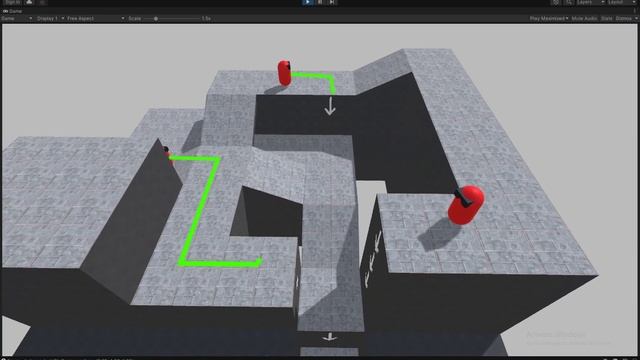This screenshot has height=360, width=640.
Task: Click the Pause button in the toolbar
Action: pos(320,2)
